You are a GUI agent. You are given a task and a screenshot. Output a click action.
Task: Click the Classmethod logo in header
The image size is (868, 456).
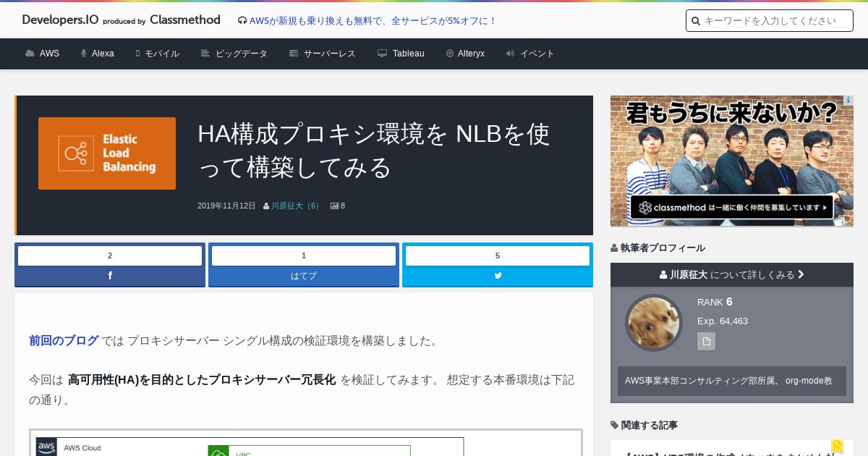(x=185, y=20)
